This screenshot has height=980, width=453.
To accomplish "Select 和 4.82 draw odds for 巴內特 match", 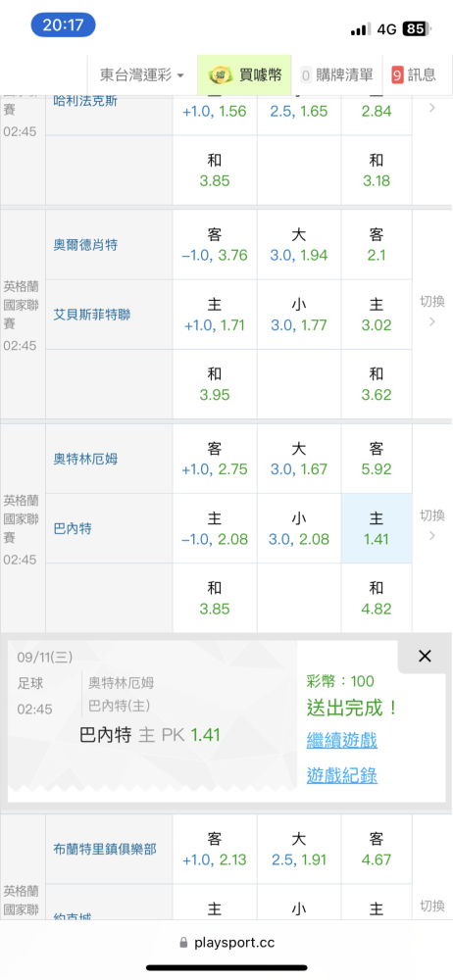I will click(377, 598).
